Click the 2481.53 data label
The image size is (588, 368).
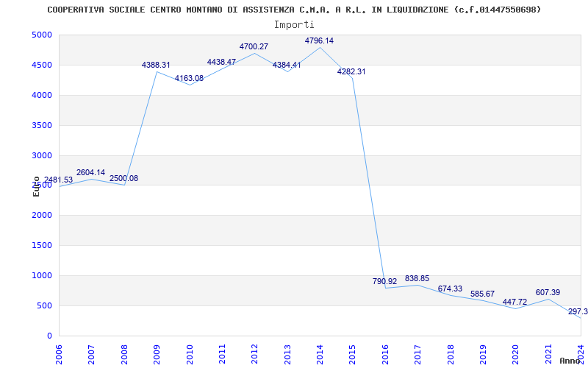59,180
